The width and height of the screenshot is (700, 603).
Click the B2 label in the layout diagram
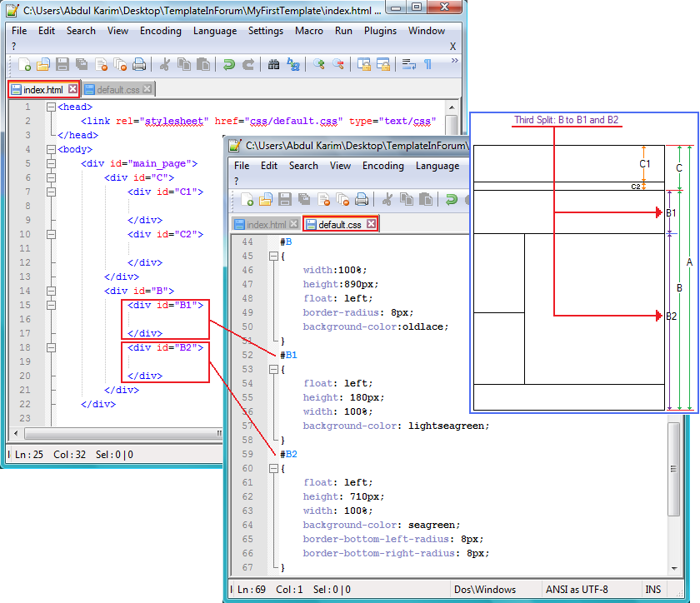[672, 316]
